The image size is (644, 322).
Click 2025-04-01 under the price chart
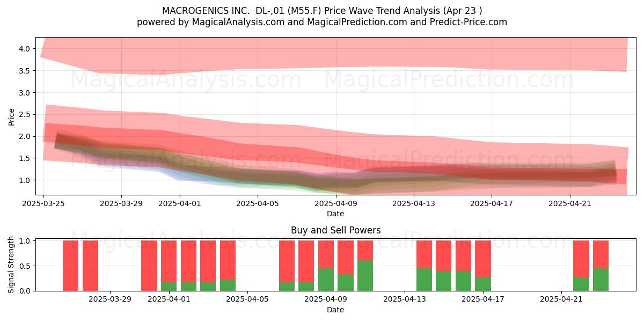[180, 203]
